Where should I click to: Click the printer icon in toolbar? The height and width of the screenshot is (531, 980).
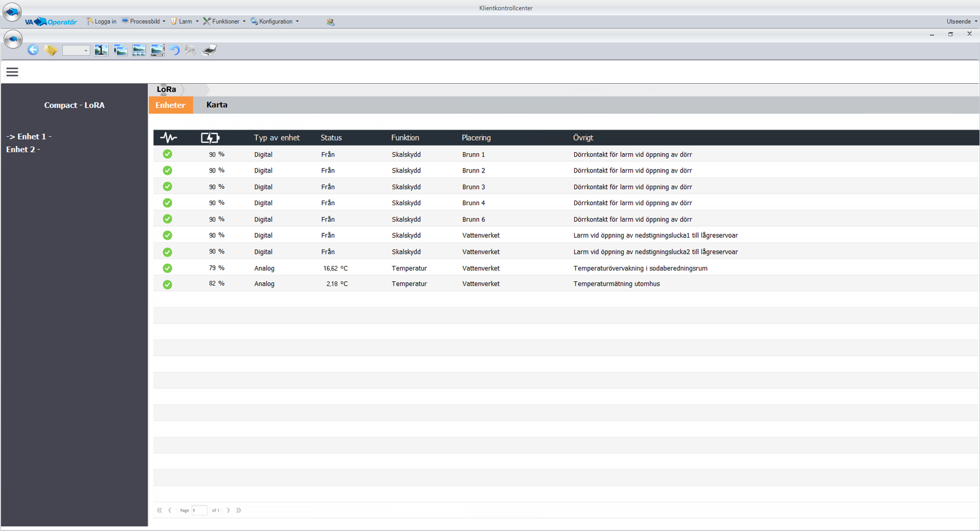209,50
